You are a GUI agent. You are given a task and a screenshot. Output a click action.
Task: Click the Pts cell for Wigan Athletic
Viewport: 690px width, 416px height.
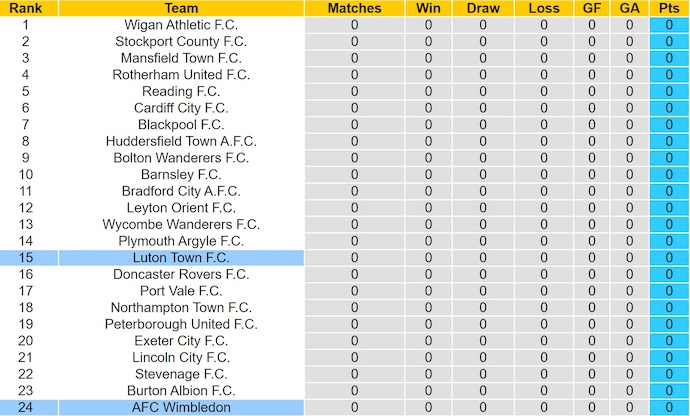pos(669,25)
